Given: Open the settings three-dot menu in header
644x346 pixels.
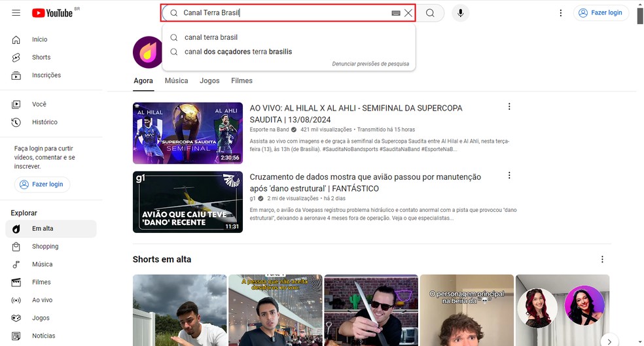Looking at the screenshot, I should click(x=561, y=12).
